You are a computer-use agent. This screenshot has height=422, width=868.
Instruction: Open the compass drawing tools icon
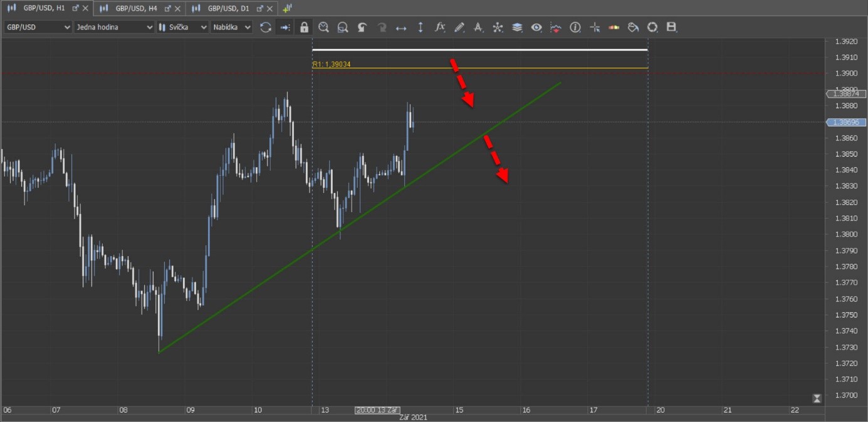tap(478, 27)
